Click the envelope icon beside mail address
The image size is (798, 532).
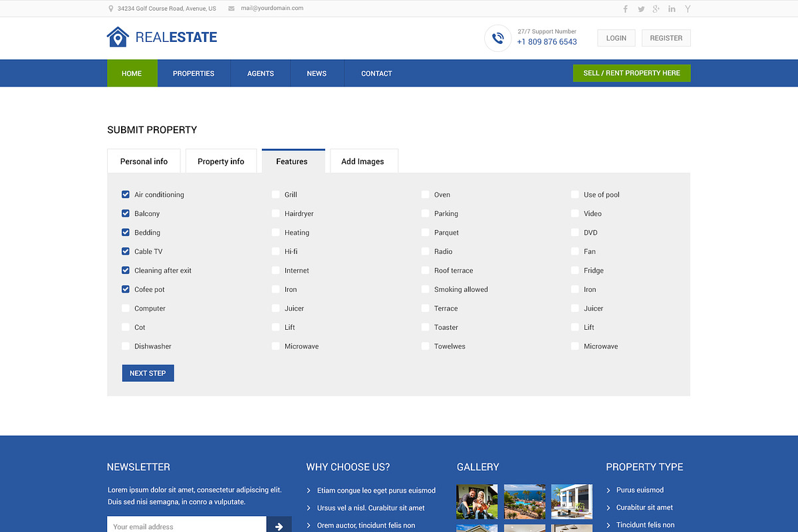click(x=231, y=9)
